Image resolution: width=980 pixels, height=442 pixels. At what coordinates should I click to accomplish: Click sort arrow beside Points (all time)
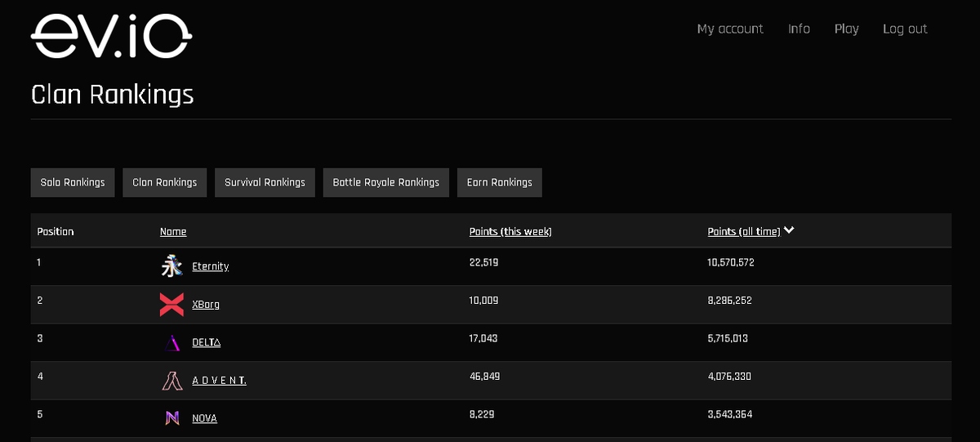tap(789, 231)
